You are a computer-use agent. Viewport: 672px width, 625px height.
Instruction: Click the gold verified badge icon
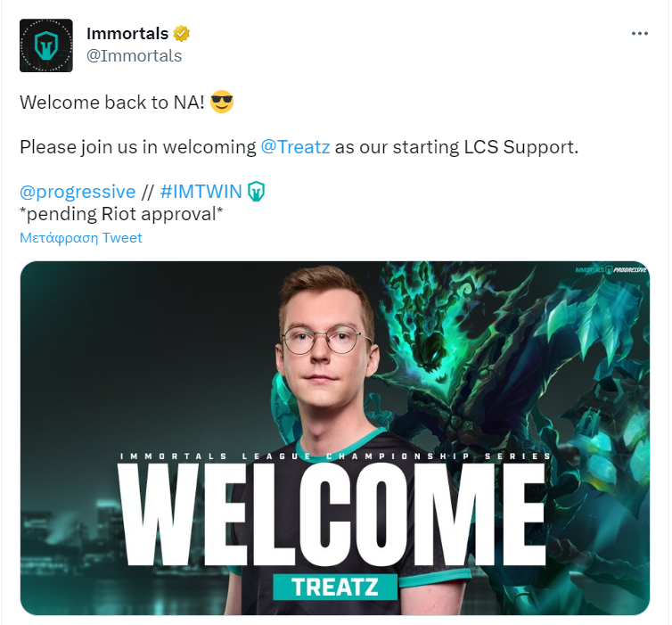click(181, 34)
